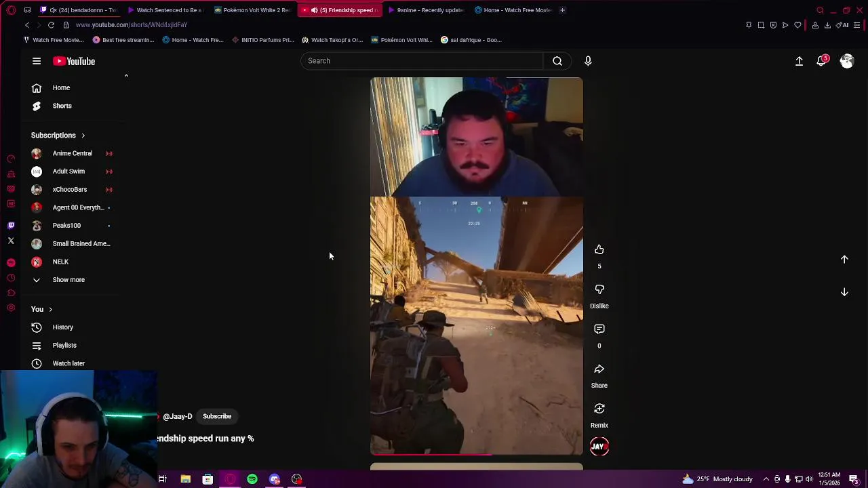Open Watch Takopi's bookmark

(332, 40)
